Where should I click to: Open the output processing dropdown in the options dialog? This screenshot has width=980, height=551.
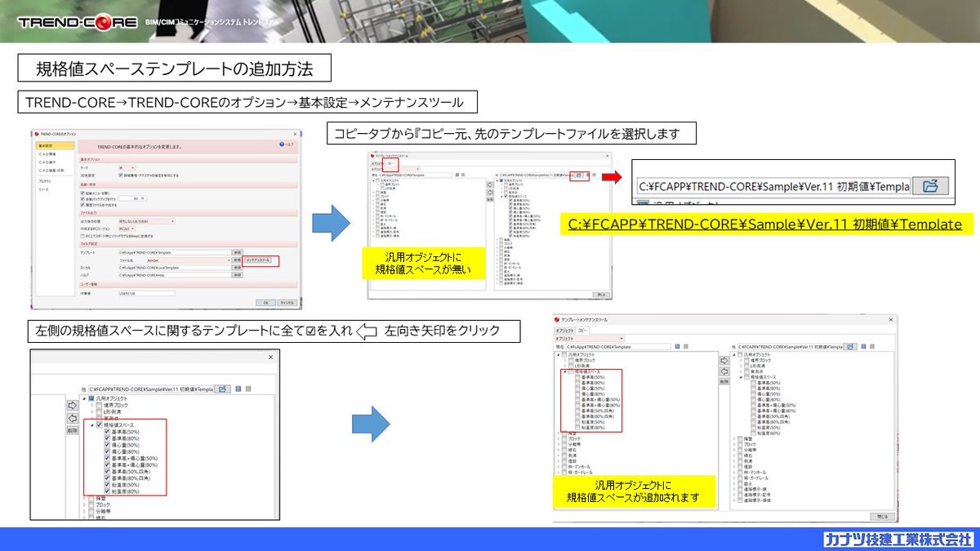[147, 221]
